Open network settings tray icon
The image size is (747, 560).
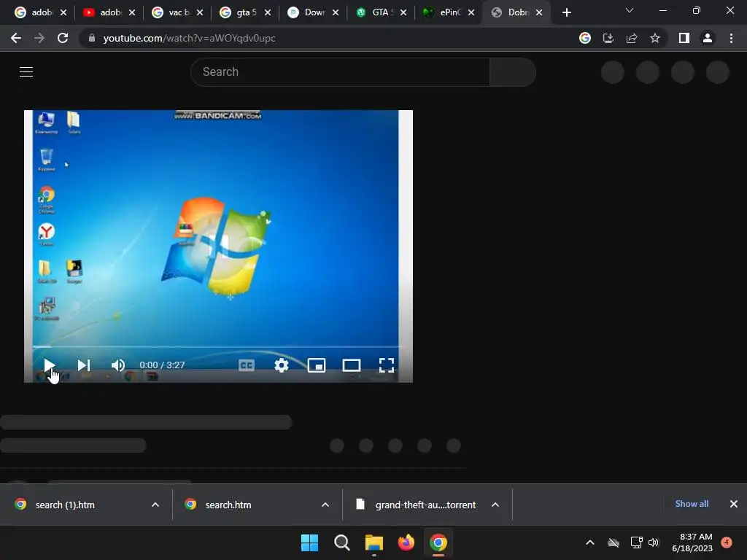click(636, 542)
